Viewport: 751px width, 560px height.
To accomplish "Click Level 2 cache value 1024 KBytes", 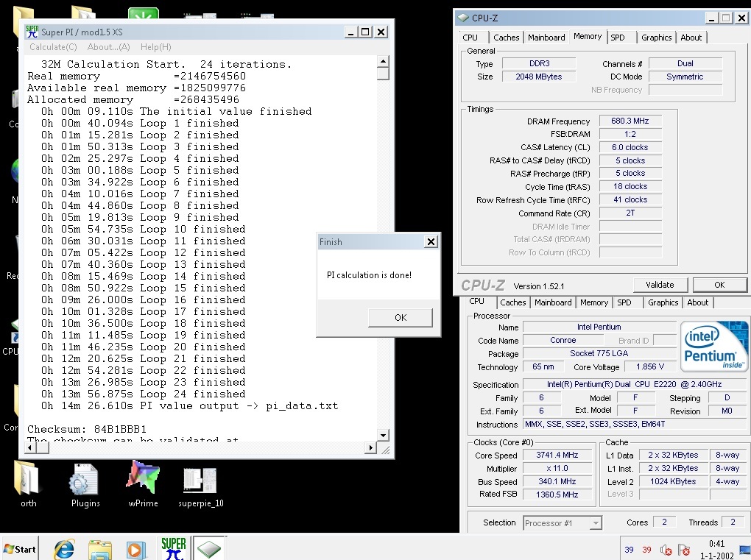I will pos(674,481).
